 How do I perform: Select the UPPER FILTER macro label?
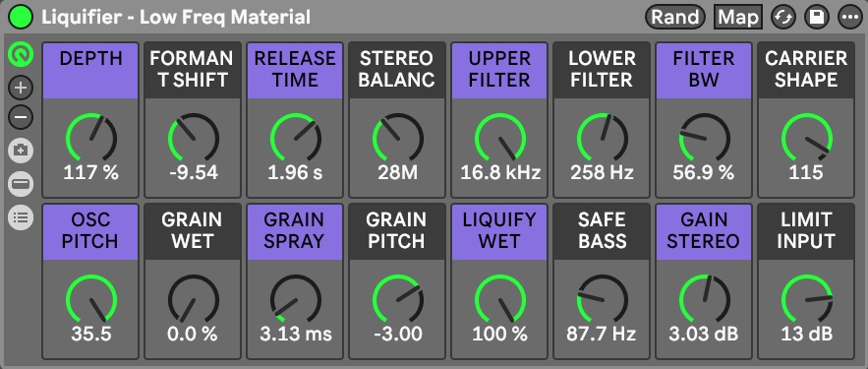[x=500, y=71]
